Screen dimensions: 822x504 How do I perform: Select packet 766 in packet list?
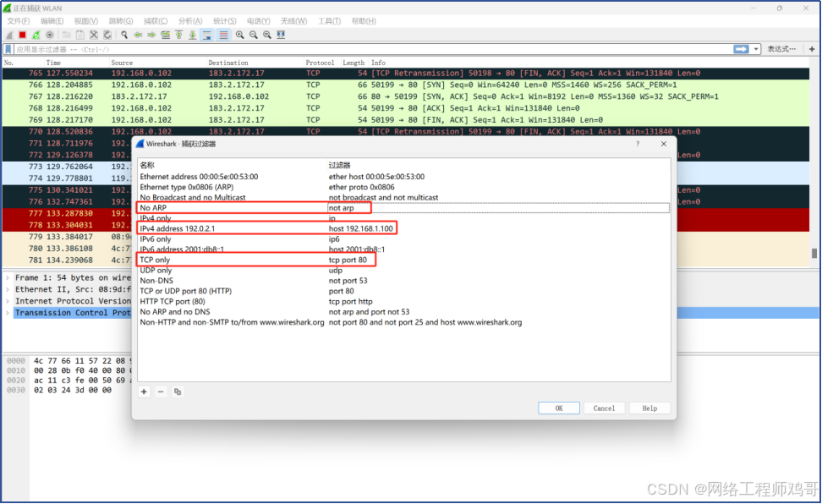point(406,85)
